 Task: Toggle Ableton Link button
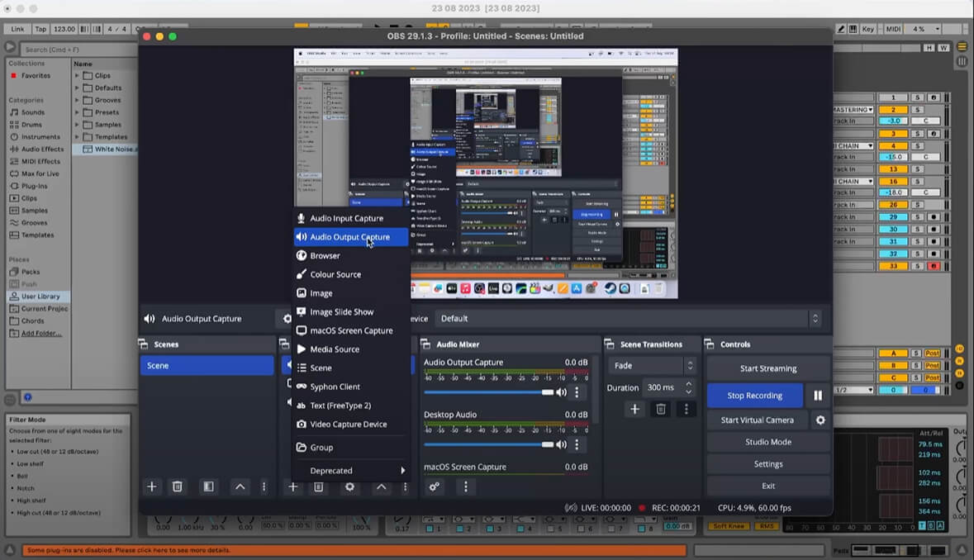tap(17, 29)
